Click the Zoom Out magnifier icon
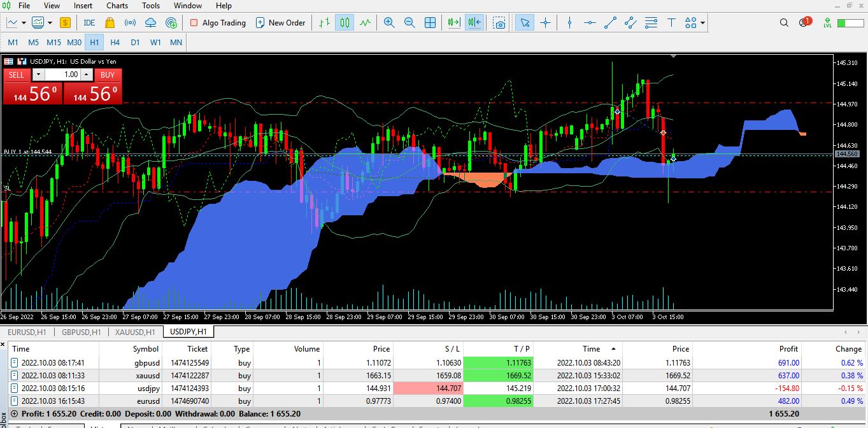Image resolution: width=868 pixels, height=428 pixels. click(409, 23)
